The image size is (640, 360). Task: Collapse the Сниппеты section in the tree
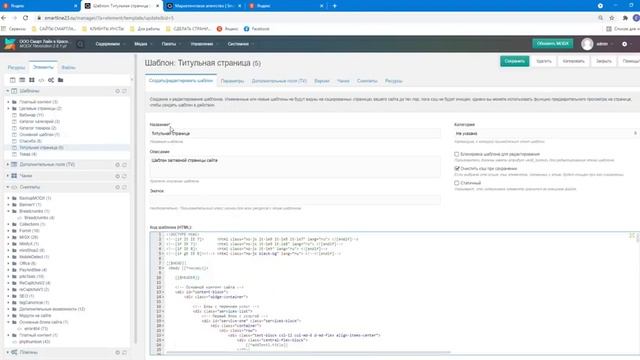tap(8, 187)
